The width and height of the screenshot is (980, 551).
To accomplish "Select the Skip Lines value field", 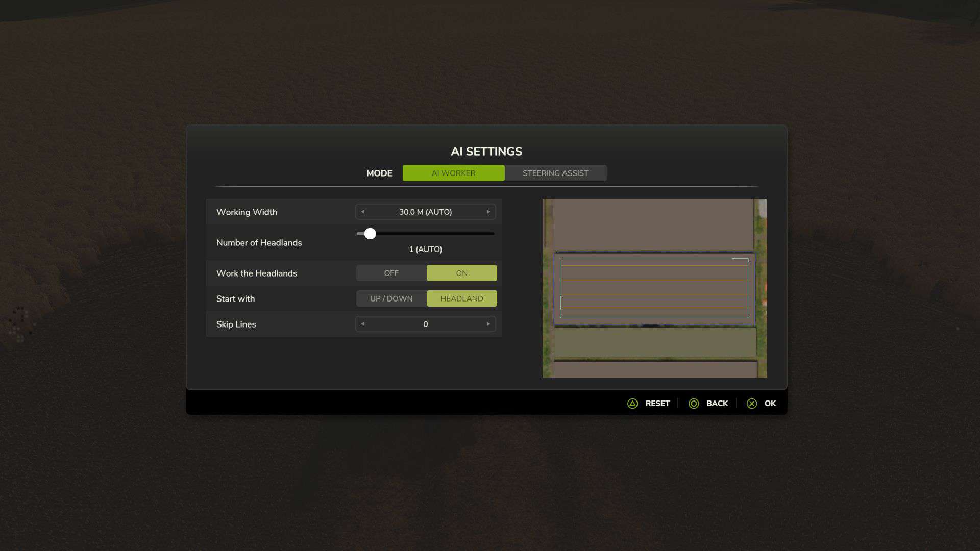I will tap(425, 324).
